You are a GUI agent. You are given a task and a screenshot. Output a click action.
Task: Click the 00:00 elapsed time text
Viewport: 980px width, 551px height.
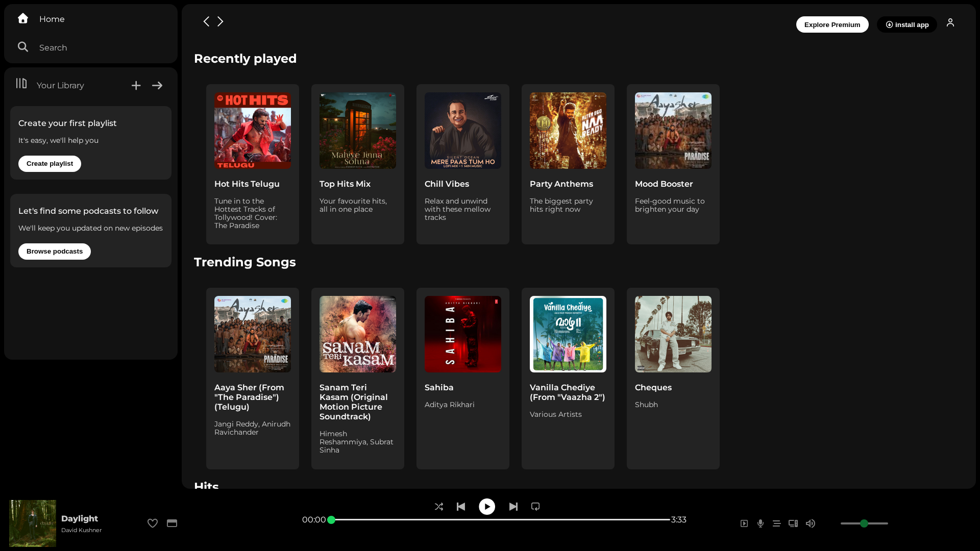pyautogui.click(x=314, y=520)
